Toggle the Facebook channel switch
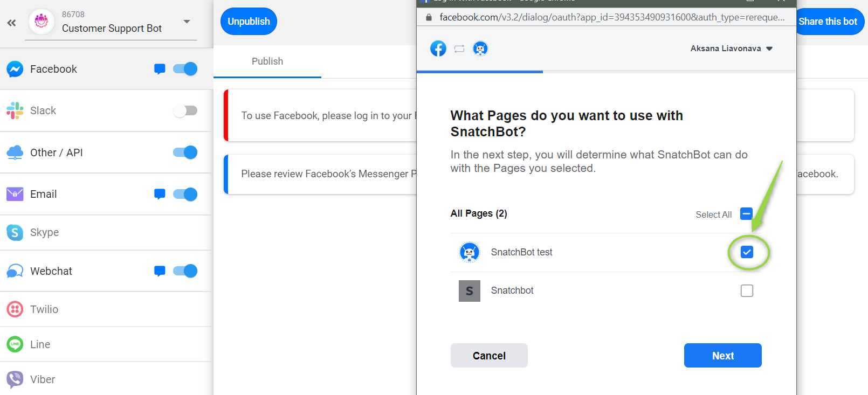 pyautogui.click(x=185, y=69)
